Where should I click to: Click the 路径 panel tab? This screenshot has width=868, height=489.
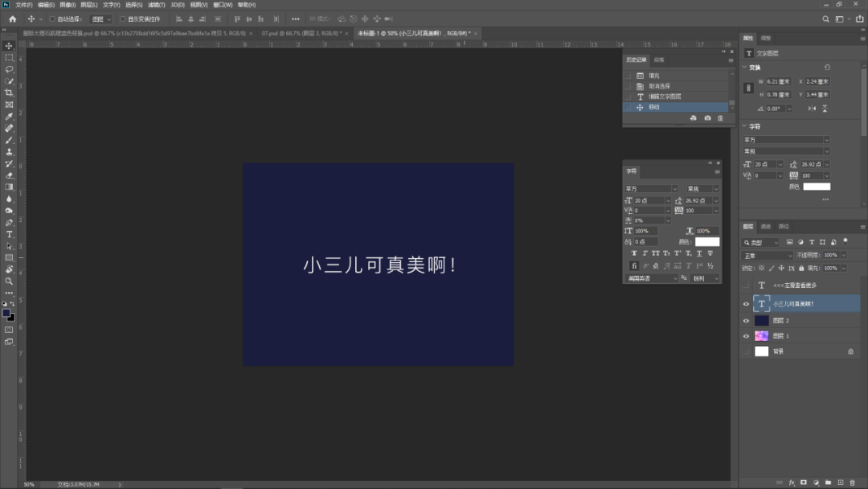(x=784, y=227)
